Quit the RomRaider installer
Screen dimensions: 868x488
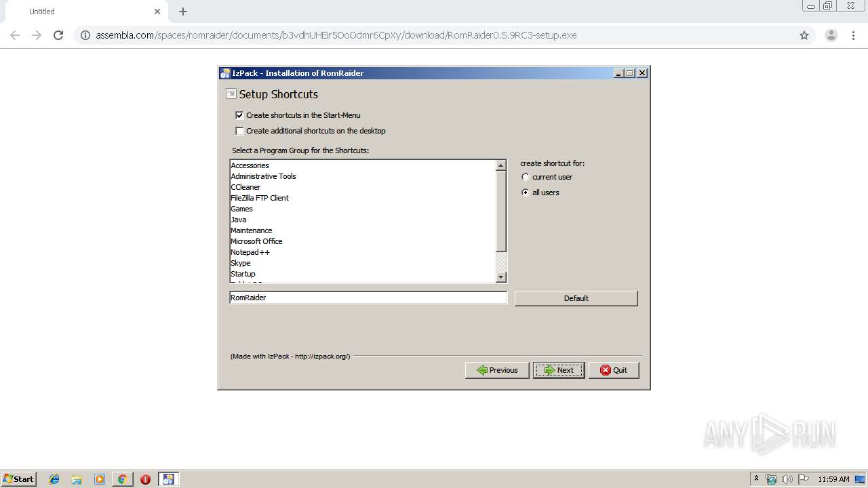(614, 370)
